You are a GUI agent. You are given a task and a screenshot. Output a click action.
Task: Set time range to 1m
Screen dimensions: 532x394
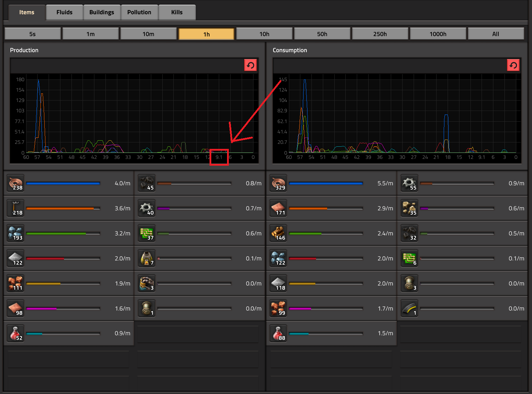point(90,34)
